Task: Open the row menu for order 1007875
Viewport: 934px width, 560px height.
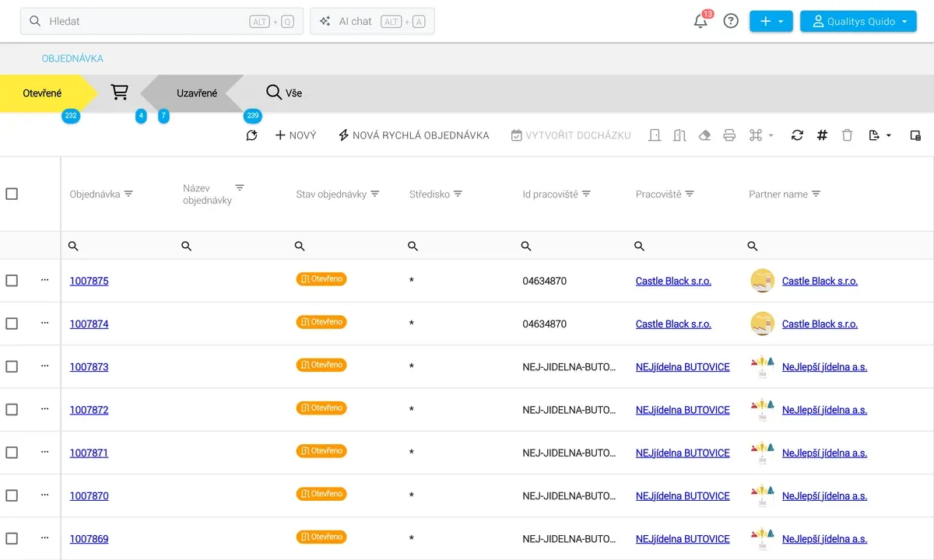Action: 44,279
